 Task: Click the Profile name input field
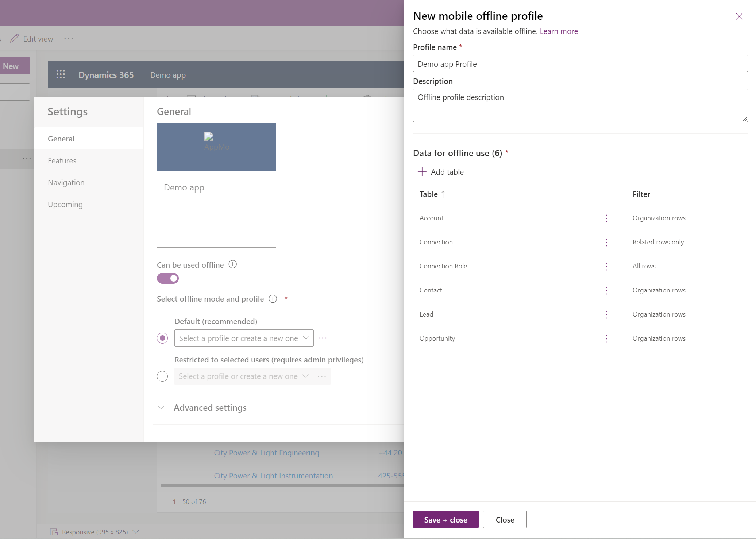pos(580,63)
